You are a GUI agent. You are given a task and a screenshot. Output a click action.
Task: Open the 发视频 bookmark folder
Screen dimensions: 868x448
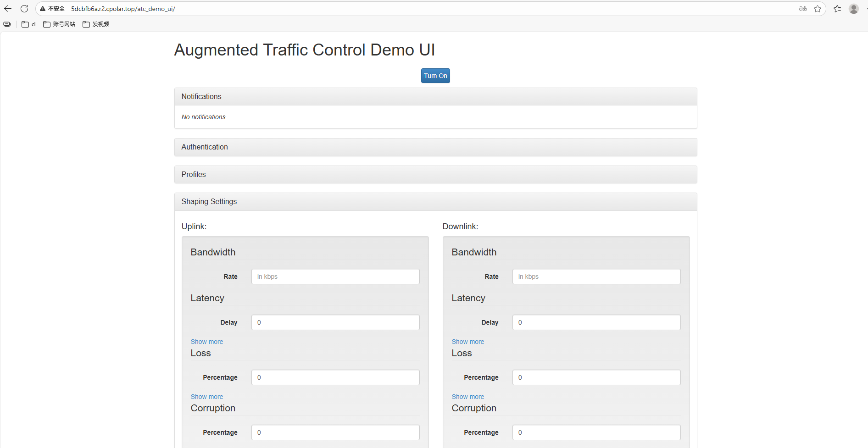[x=96, y=24]
